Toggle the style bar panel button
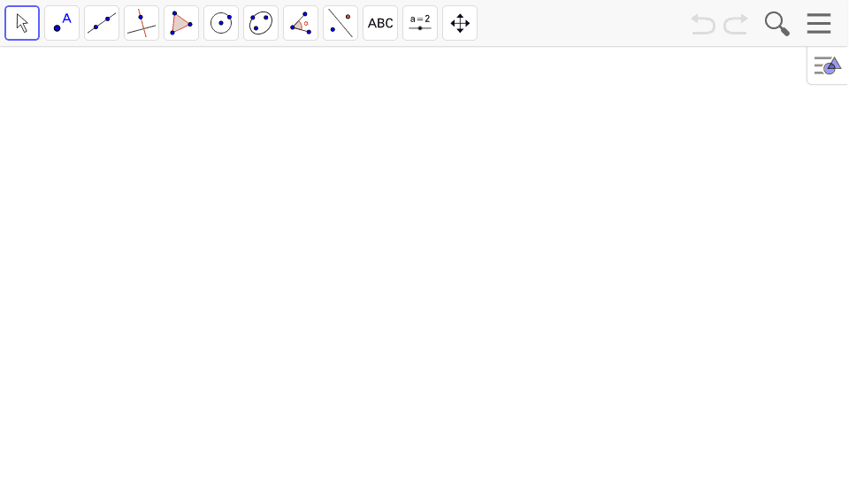Viewport: 849px width, 504px height. tap(828, 65)
